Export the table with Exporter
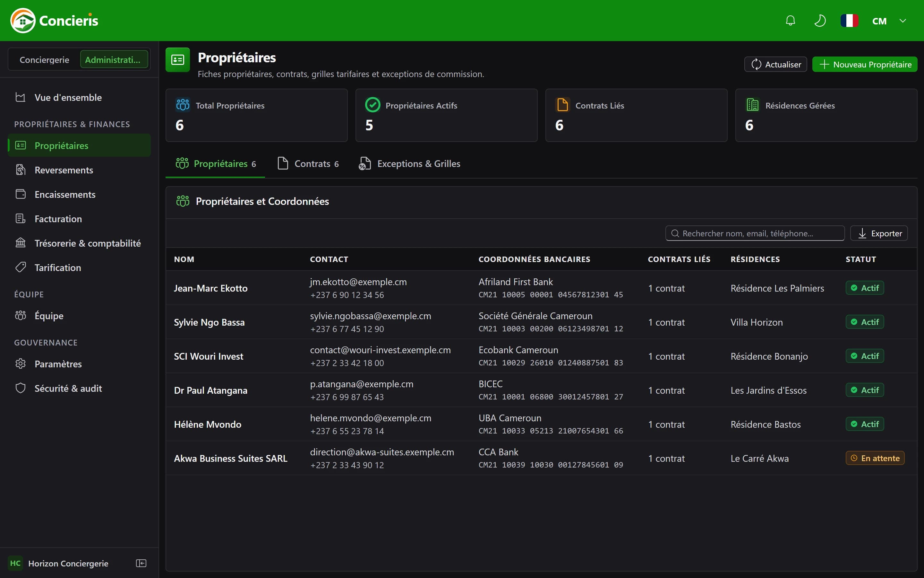This screenshot has width=924, height=578. pyautogui.click(x=879, y=233)
